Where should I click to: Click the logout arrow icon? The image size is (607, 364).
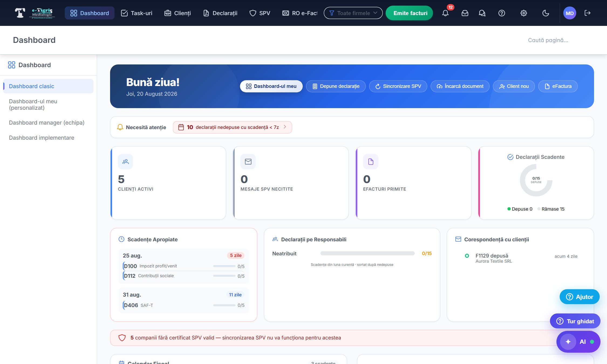click(587, 13)
